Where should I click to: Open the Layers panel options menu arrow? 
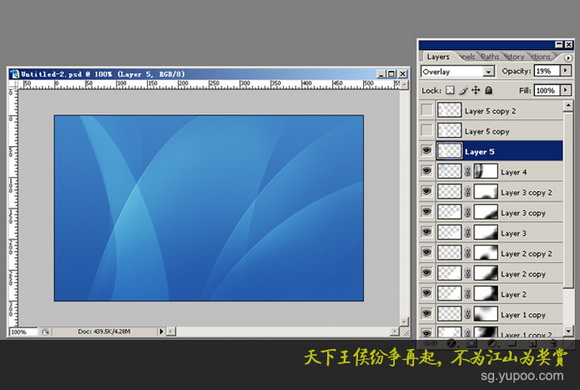(568, 58)
